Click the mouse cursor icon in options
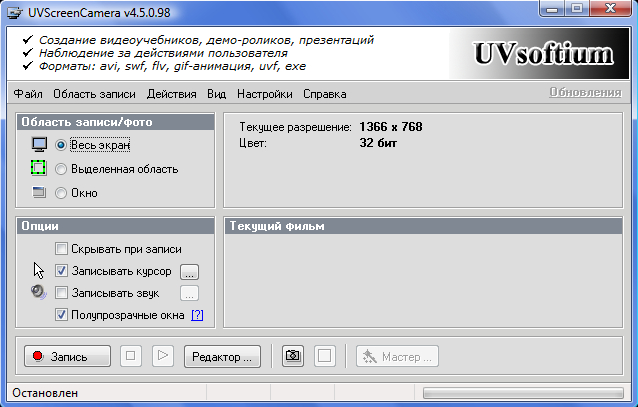Viewport: 638px width, 407px height. pyautogui.click(x=39, y=270)
